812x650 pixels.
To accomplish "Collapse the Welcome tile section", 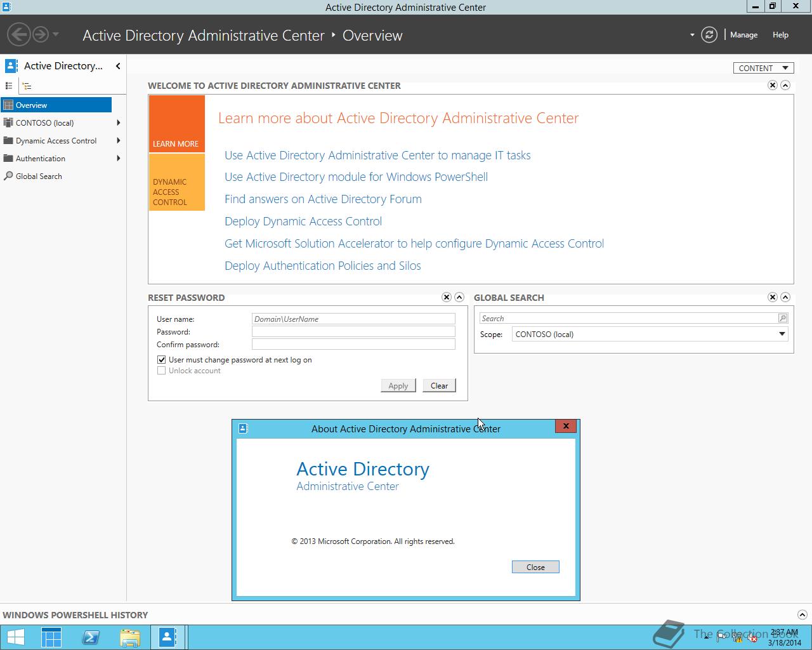I will (x=785, y=85).
